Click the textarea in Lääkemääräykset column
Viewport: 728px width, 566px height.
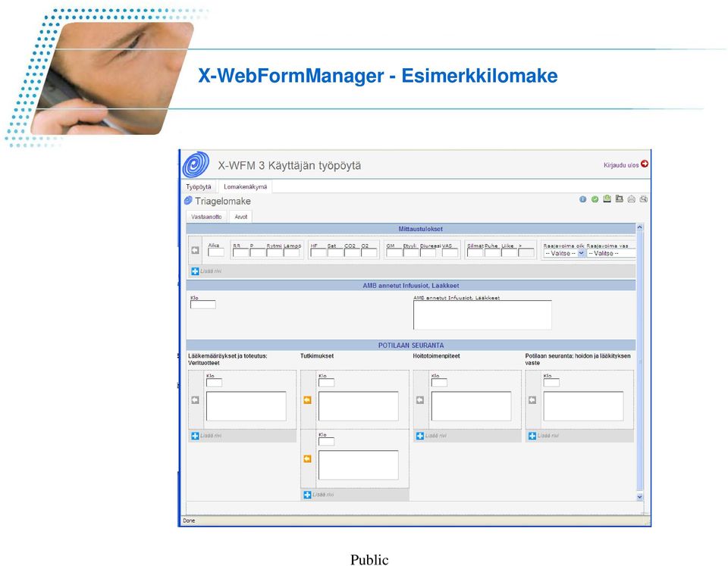click(246, 406)
